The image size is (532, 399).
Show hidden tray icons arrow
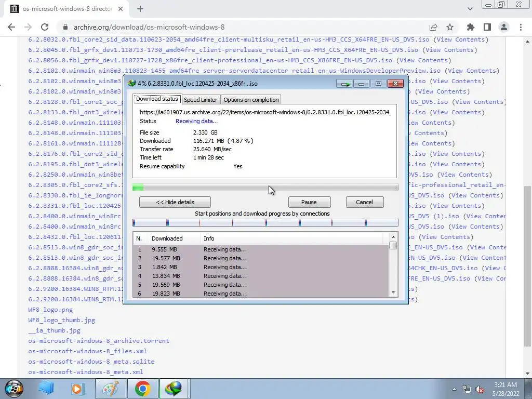coord(454,389)
